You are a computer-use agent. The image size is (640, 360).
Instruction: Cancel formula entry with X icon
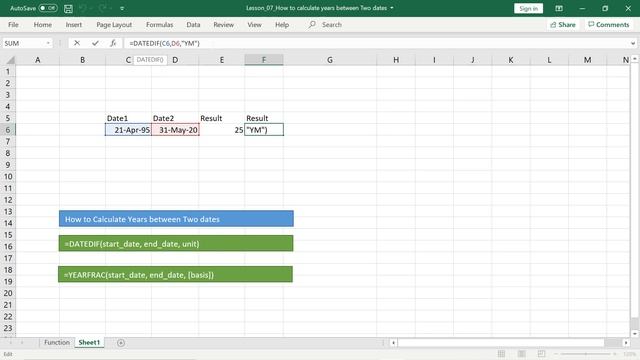point(77,43)
